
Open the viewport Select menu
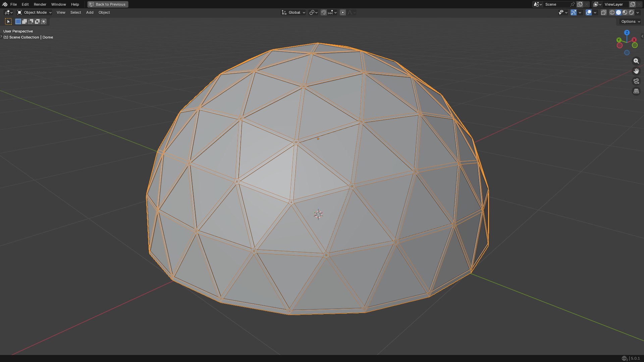pos(75,12)
